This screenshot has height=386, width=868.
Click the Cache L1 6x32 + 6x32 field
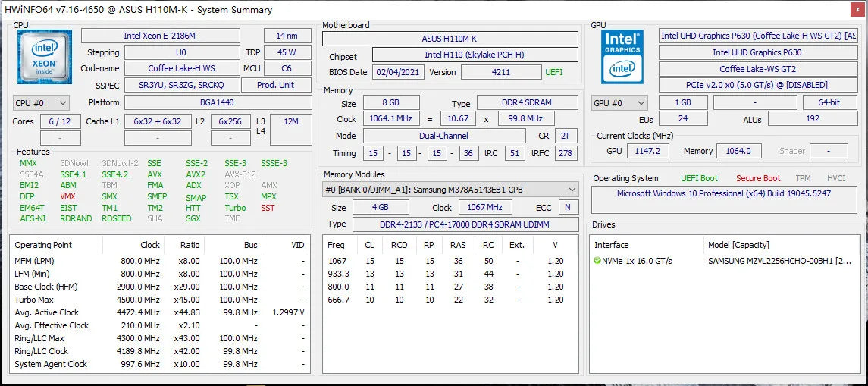(x=158, y=121)
